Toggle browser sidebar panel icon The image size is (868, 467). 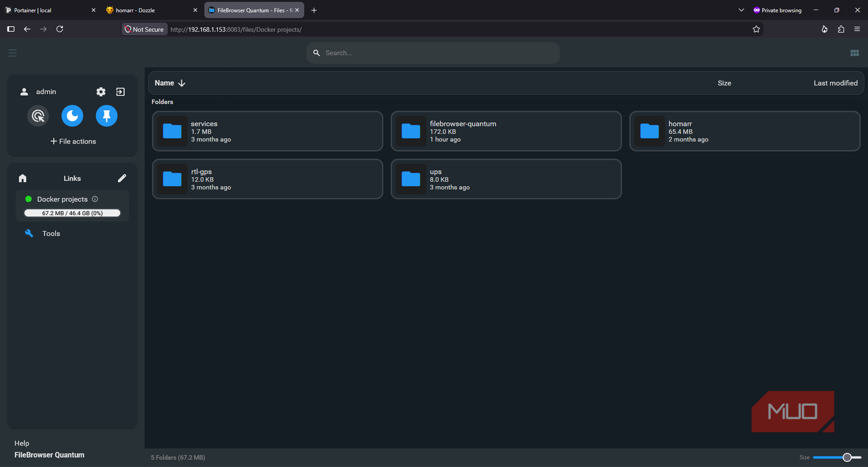pyautogui.click(x=11, y=29)
